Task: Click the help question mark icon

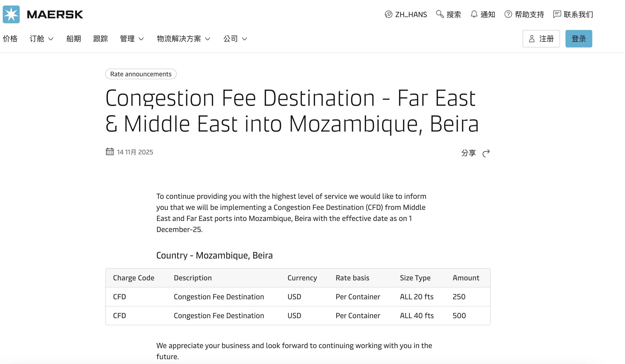Action: coord(508,14)
